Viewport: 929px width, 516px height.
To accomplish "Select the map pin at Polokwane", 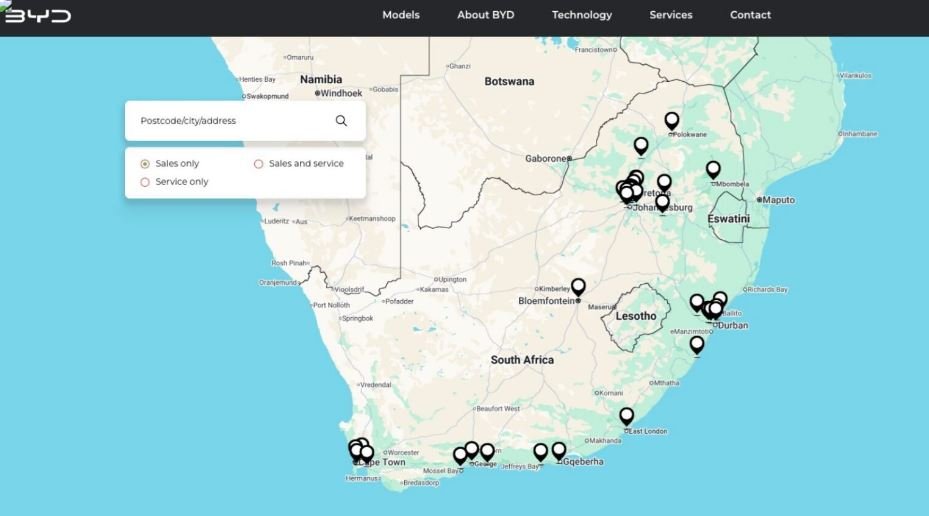I will point(672,120).
